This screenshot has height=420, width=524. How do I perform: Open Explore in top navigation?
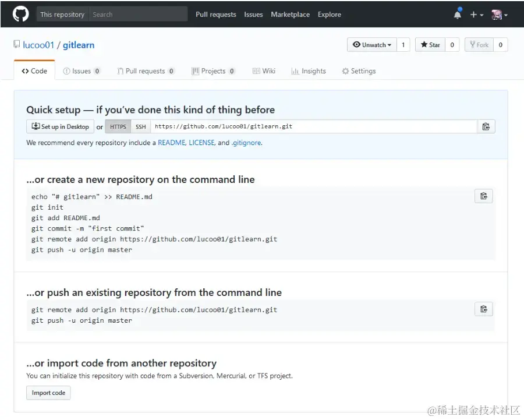tap(329, 15)
